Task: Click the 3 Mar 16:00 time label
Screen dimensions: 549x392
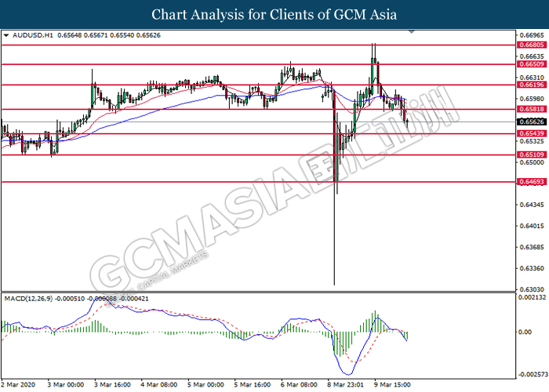Action: pos(112,384)
